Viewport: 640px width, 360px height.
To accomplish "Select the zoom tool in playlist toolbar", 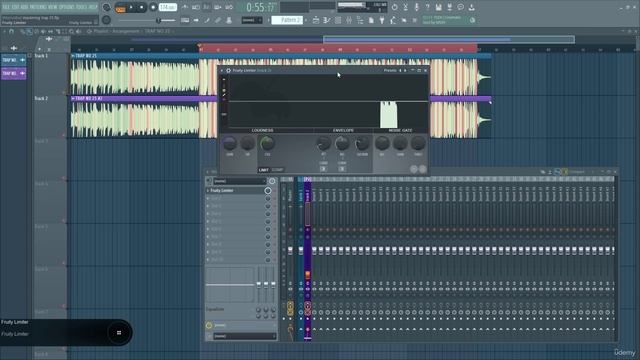I will 71,31.
